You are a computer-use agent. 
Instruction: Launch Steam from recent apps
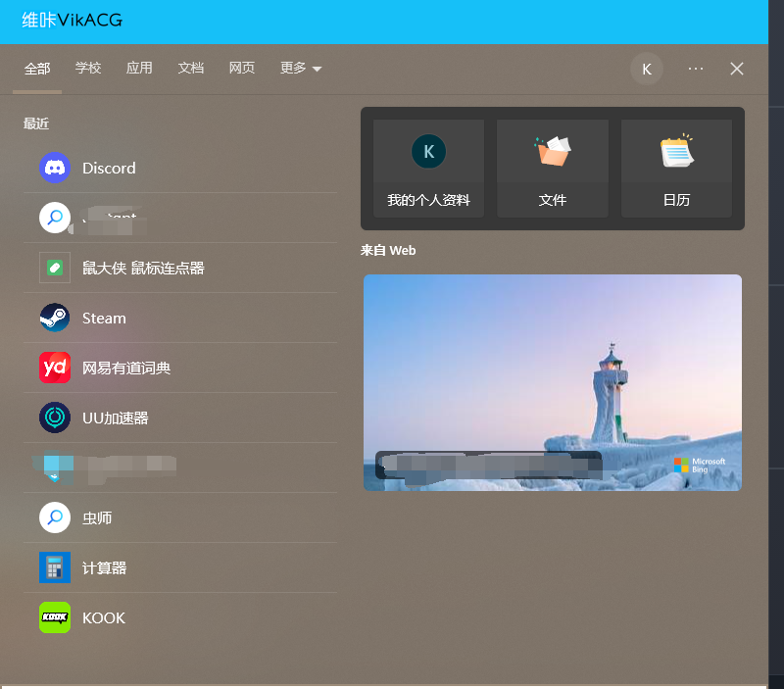[x=103, y=319]
